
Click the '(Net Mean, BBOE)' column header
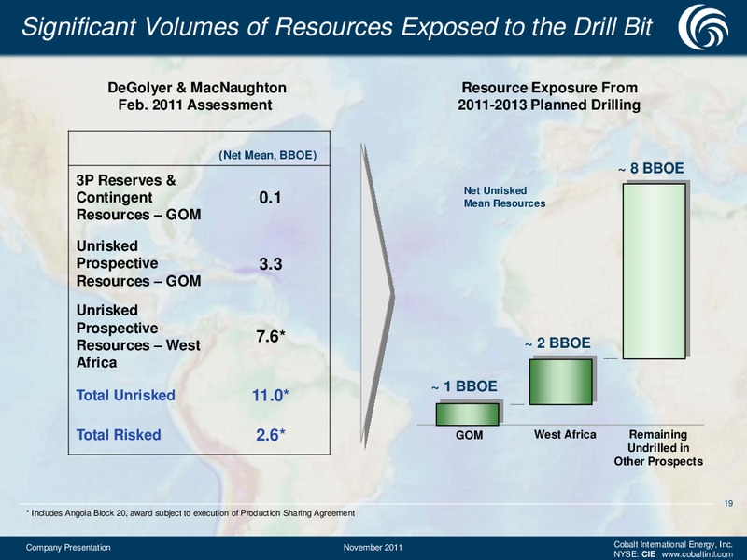click(267, 155)
